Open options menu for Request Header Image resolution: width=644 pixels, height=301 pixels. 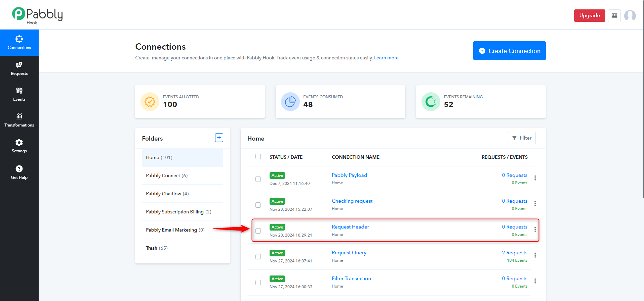tap(535, 230)
